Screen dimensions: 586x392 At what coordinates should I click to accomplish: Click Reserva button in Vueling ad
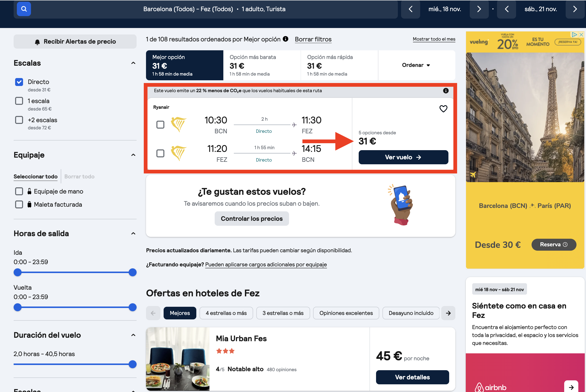click(554, 245)
